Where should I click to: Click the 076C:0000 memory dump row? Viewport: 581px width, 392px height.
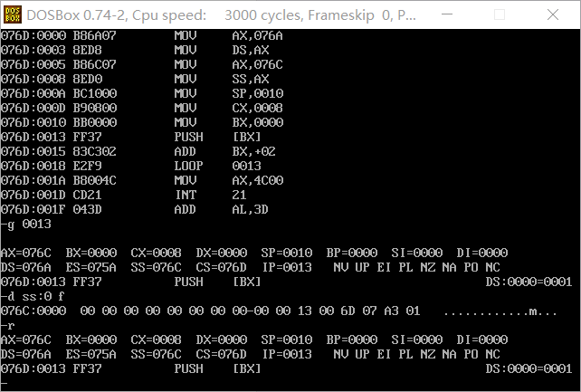[279, 311]
